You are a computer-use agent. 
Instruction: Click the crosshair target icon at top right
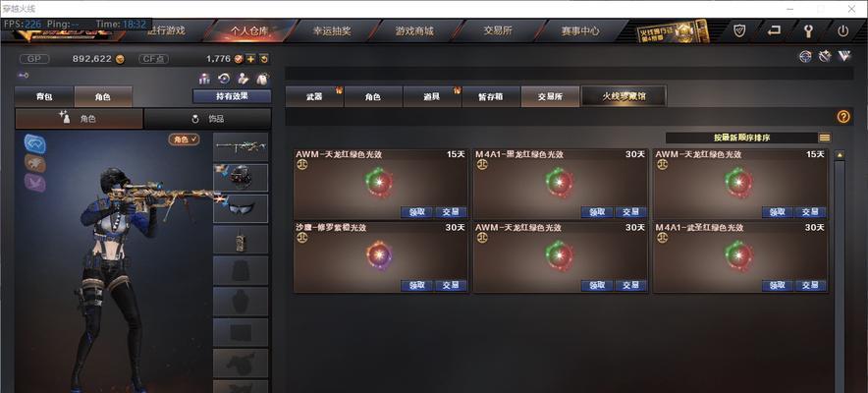coord(805,56)
